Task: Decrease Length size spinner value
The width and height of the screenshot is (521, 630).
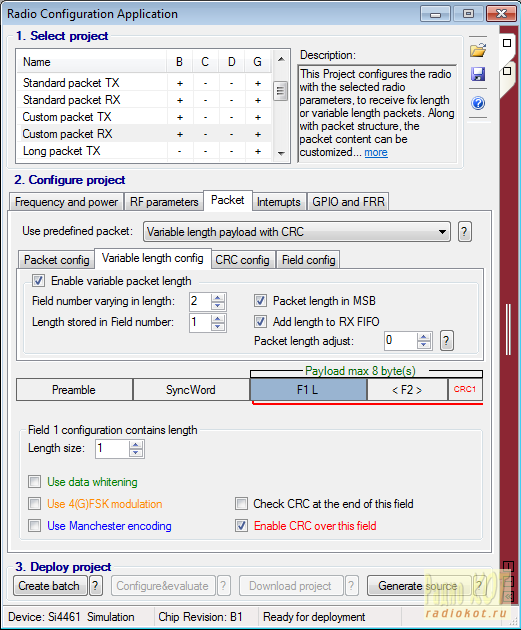Action: coord(136,453)
